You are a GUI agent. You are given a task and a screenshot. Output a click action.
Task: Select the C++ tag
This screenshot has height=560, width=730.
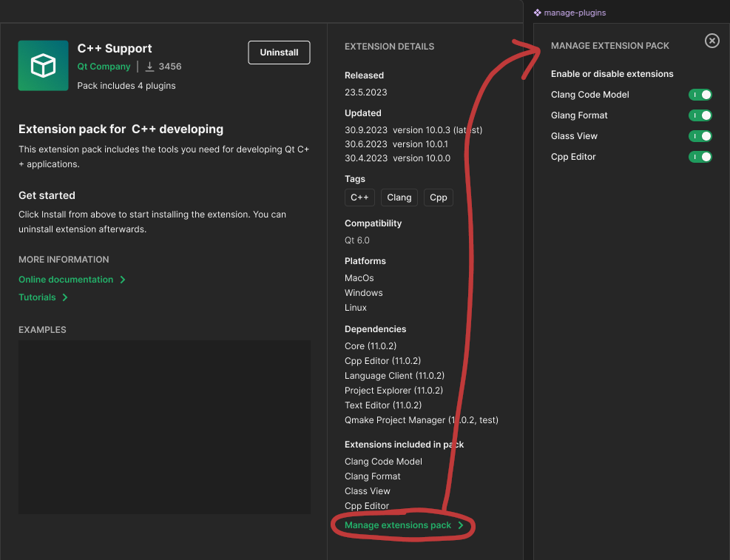(359, 198)
